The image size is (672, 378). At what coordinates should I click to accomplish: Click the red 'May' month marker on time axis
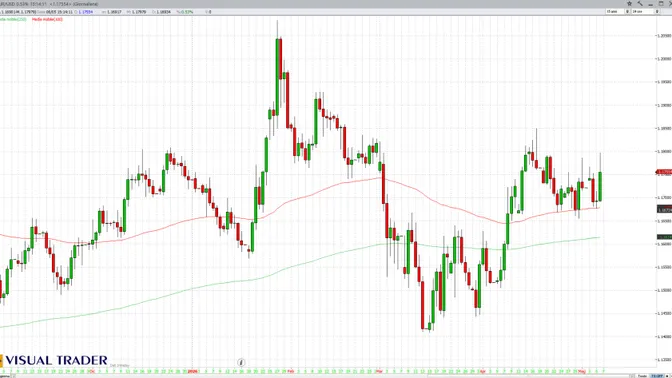[x=582, y=371]
